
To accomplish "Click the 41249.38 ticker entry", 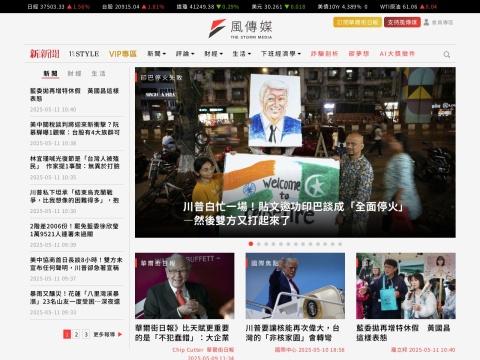I will (208, 6).
